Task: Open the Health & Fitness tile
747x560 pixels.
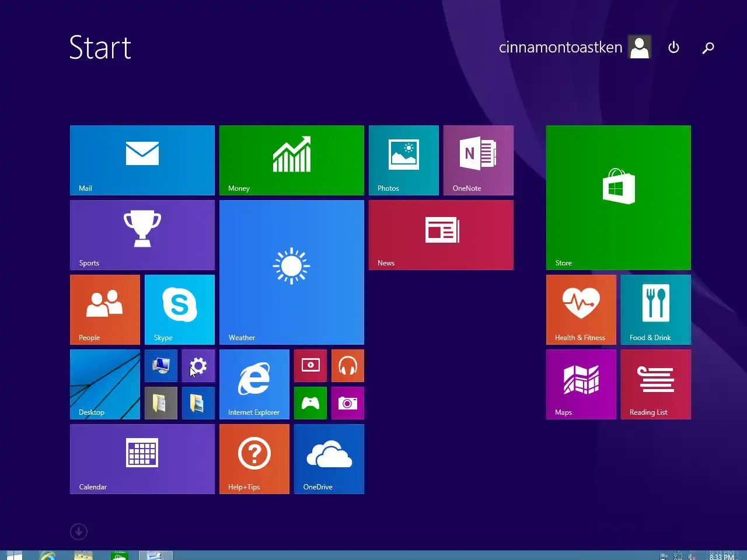Action: click(x=581, y=310)
